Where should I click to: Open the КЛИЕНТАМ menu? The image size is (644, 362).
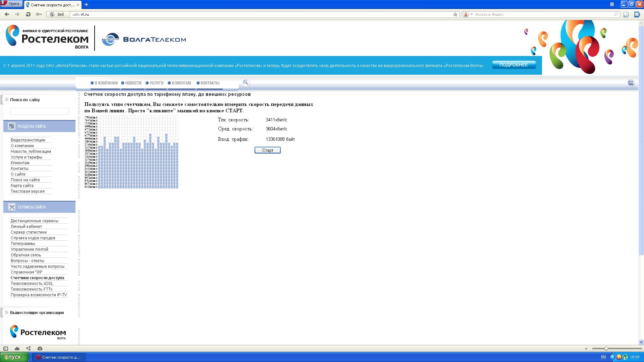coord(179,83)
